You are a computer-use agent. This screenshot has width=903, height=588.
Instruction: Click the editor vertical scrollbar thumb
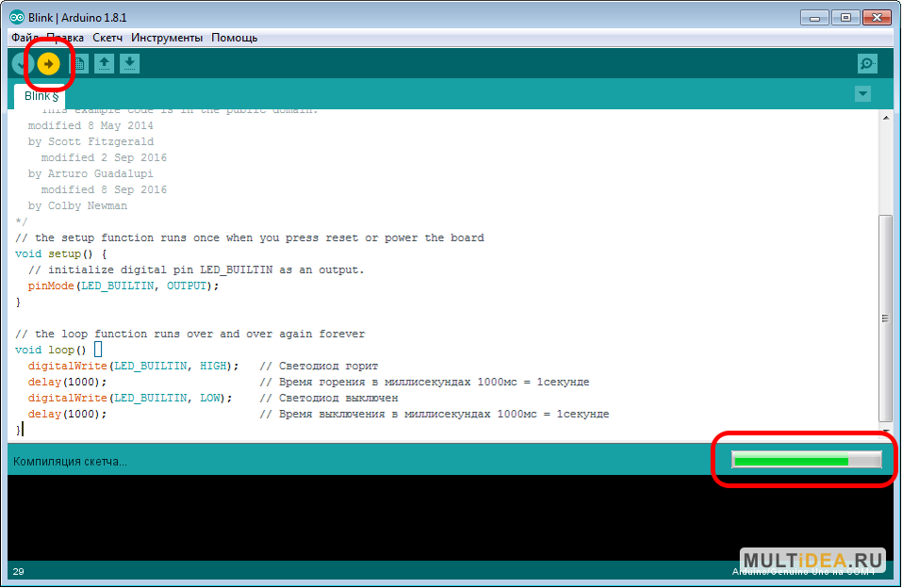point(885,318)
